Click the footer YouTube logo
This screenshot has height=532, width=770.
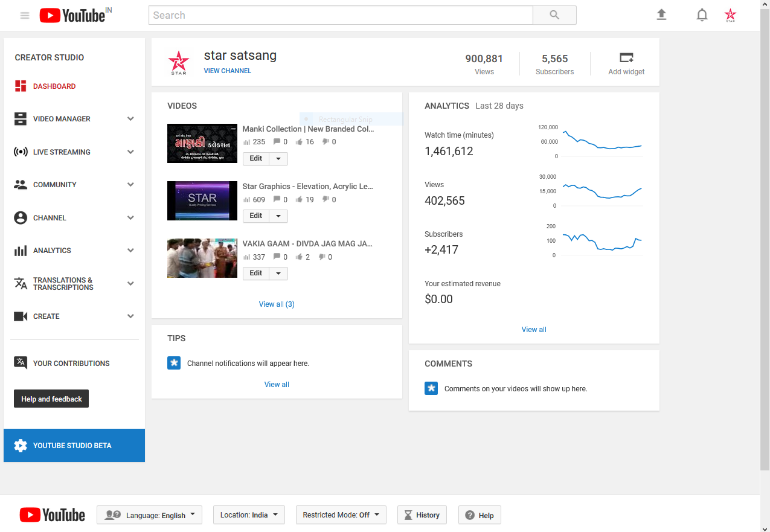[x=53, y=514]
